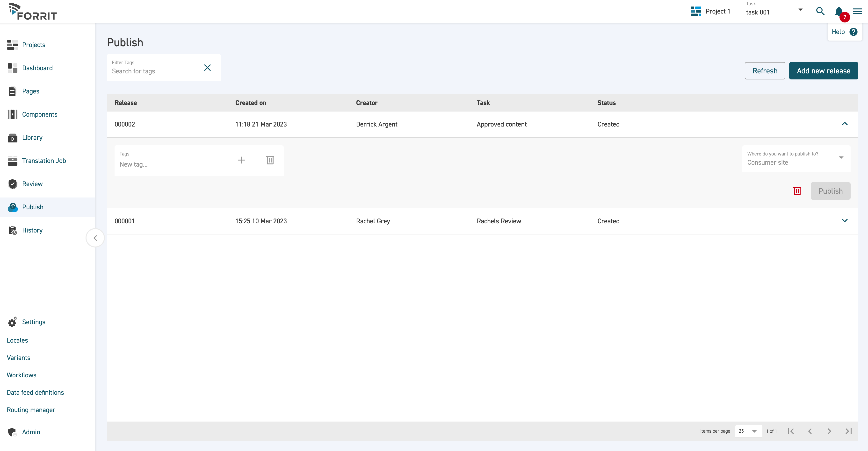Click the Add new release button

coord(823,71)
